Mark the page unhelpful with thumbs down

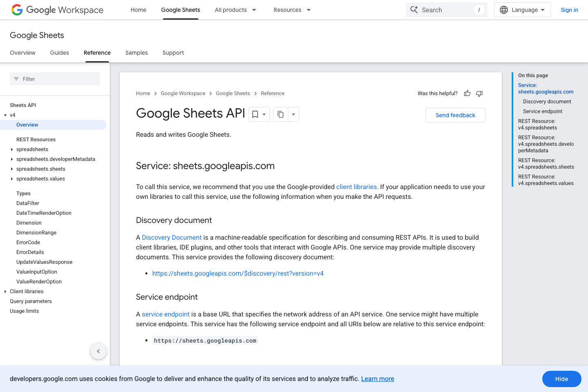tap(479, 94)
